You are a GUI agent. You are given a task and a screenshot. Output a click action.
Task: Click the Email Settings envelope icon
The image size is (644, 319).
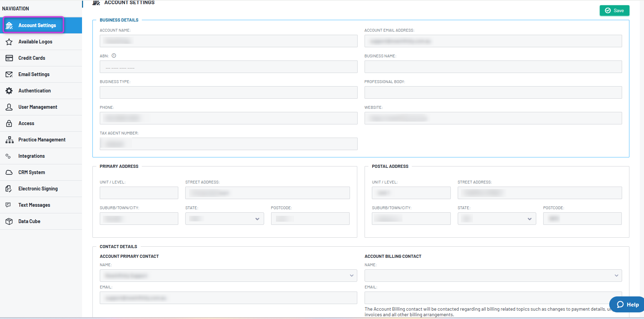[9, 74]
